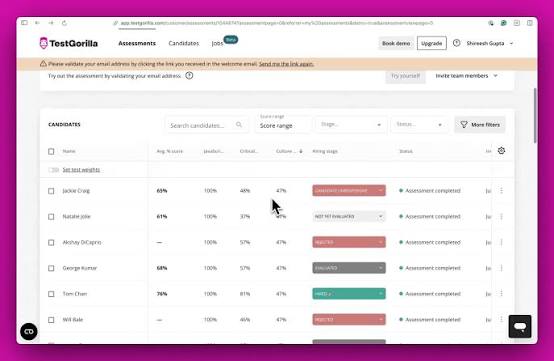This screenshot has height=361, width=554.
Task: Click the Try yourself button
Action: pyautogui.click(x=405, y=76)
